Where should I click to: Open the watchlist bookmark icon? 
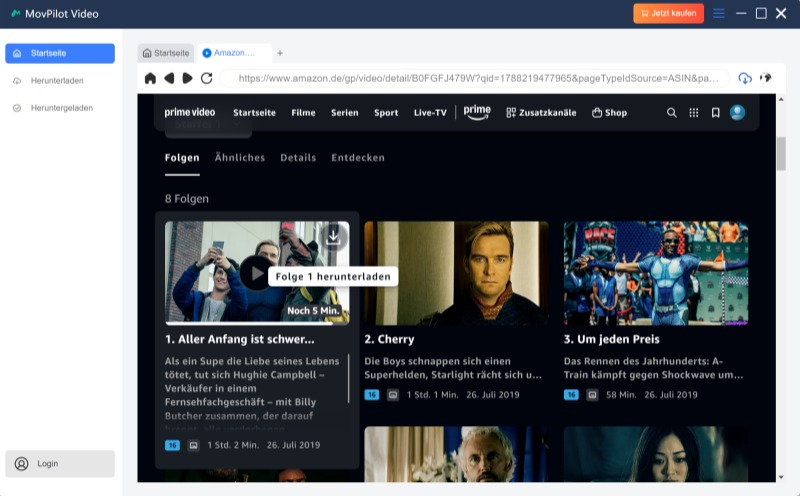tap(715, 112)
